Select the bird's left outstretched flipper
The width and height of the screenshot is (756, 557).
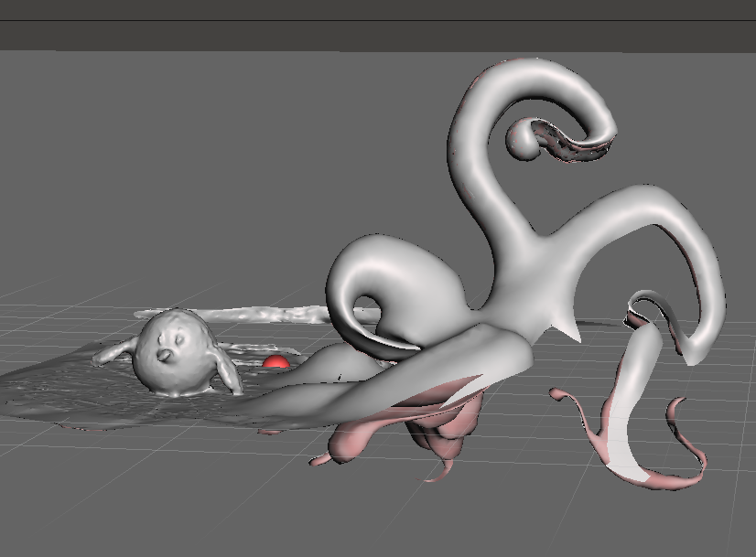pos(113,352)
